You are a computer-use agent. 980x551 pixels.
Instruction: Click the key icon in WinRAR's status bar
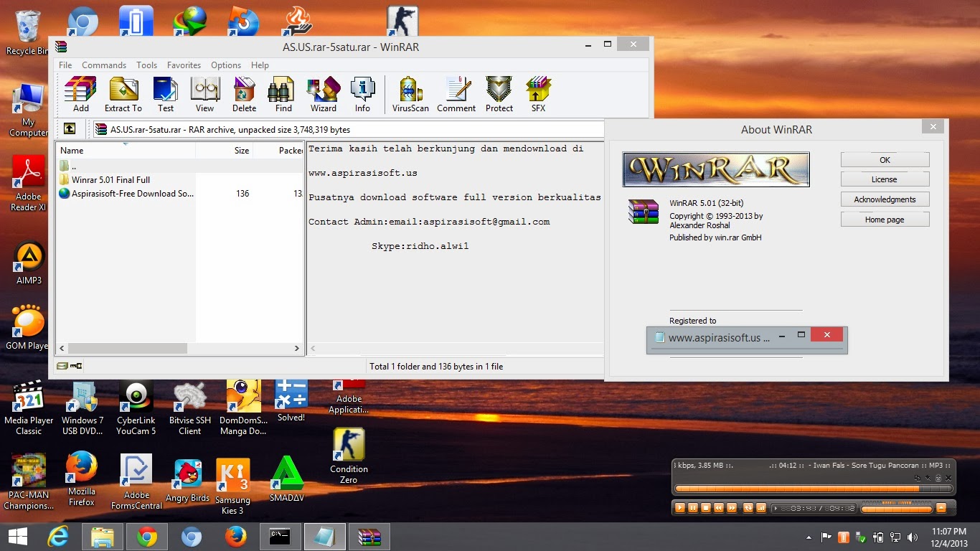click(76, 366)
